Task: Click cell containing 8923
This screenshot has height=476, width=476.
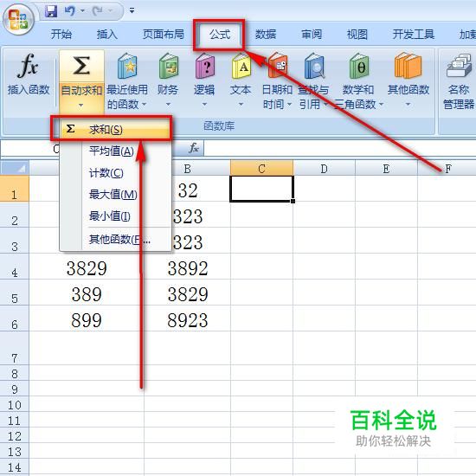Action: tap(187, 318)
